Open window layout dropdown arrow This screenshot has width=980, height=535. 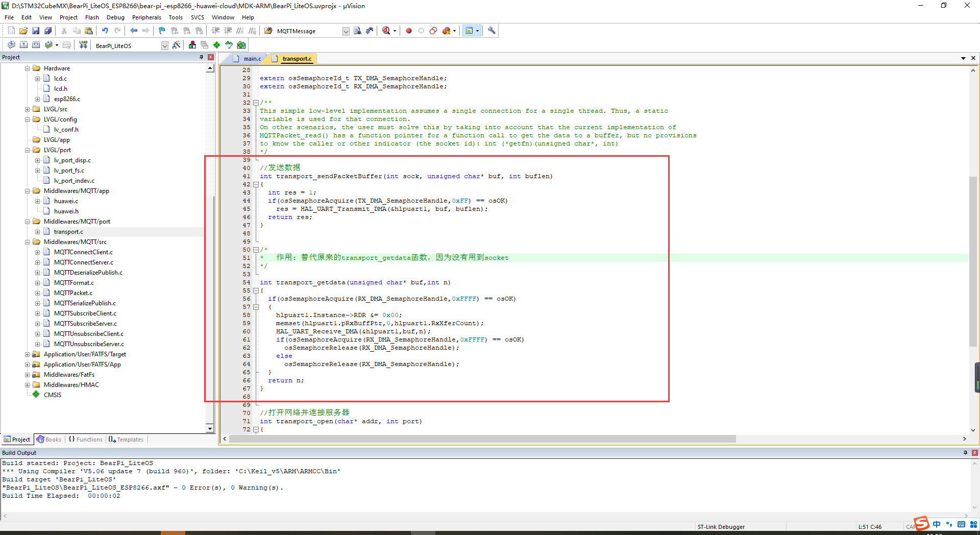tap(478, 31)
